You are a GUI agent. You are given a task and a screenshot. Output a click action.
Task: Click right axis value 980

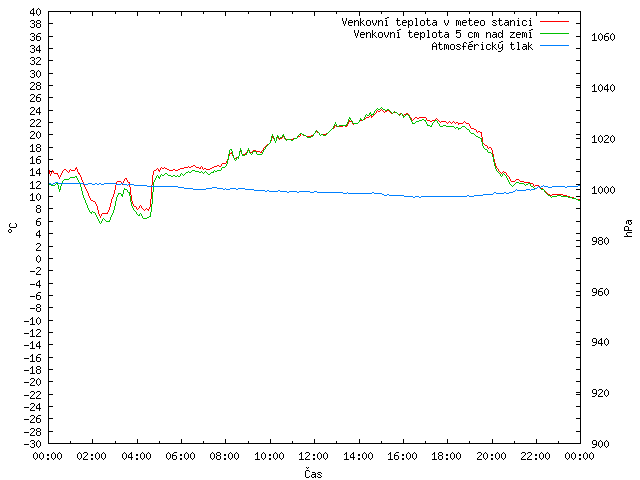tap(600, 241)
